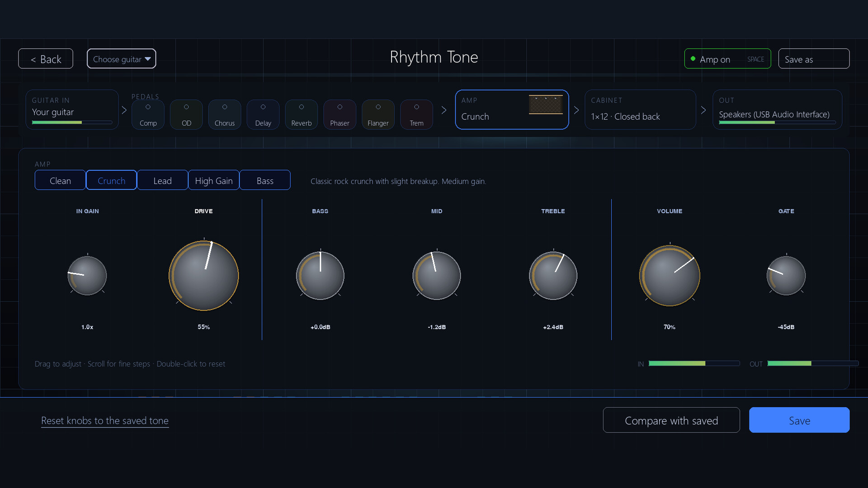Select the Clean amp tab

point(60,180)
